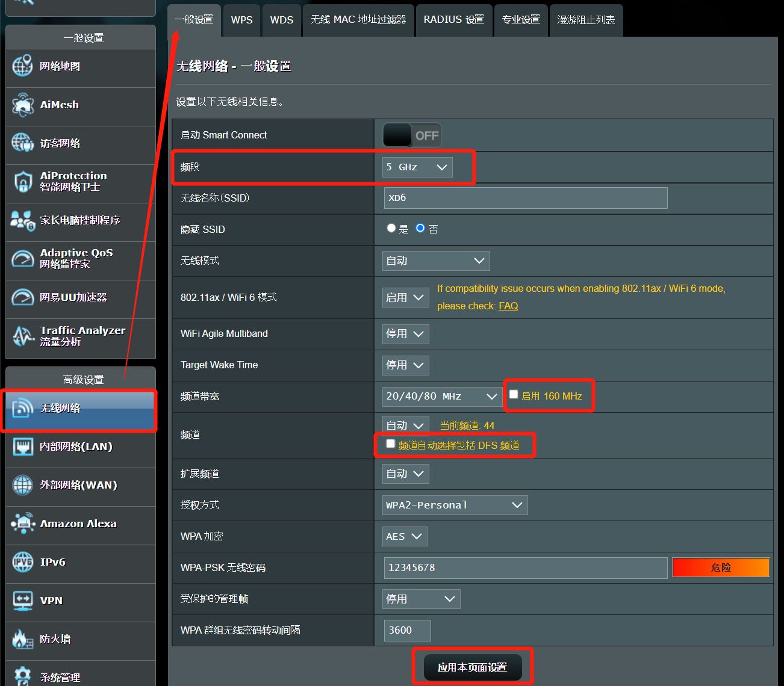Click the 当前频道: 44 text
Viewport: 784px width, 686px height.
467,425
